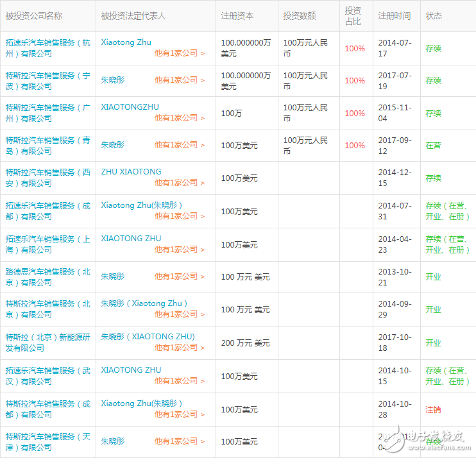This screenshot has height=458, width=476.
Task: Expand 他有1家公司 in the 上海 row
Action: pos(180,250)
